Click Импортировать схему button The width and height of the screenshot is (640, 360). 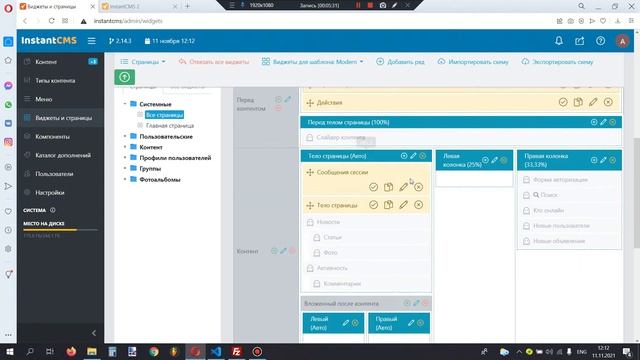[x=473, y=62]
